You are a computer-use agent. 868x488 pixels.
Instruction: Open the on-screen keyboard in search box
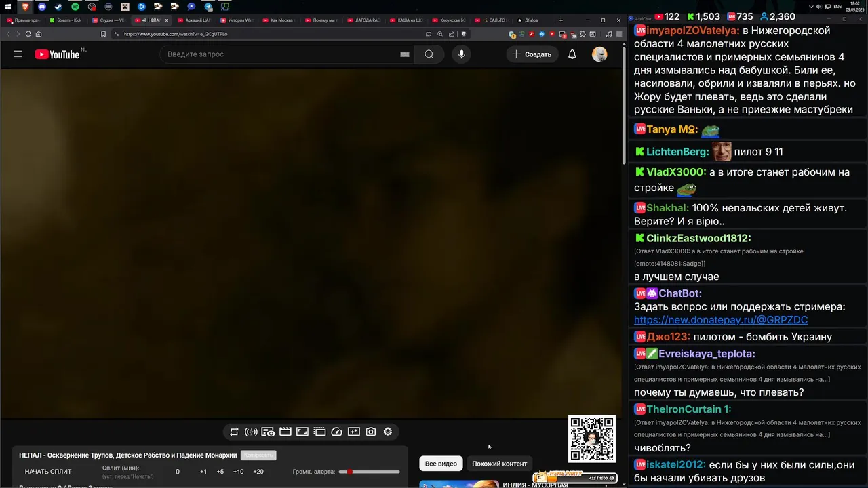pyautogui.click(x=405, y=54)
